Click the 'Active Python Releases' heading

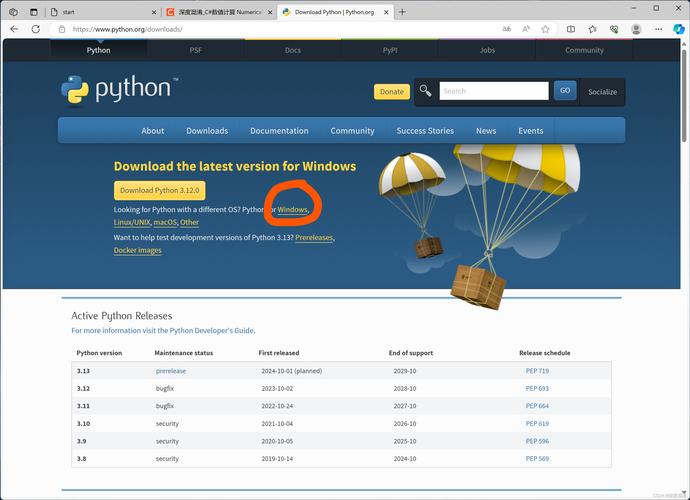pyautogui.click(x=121, y=316)
